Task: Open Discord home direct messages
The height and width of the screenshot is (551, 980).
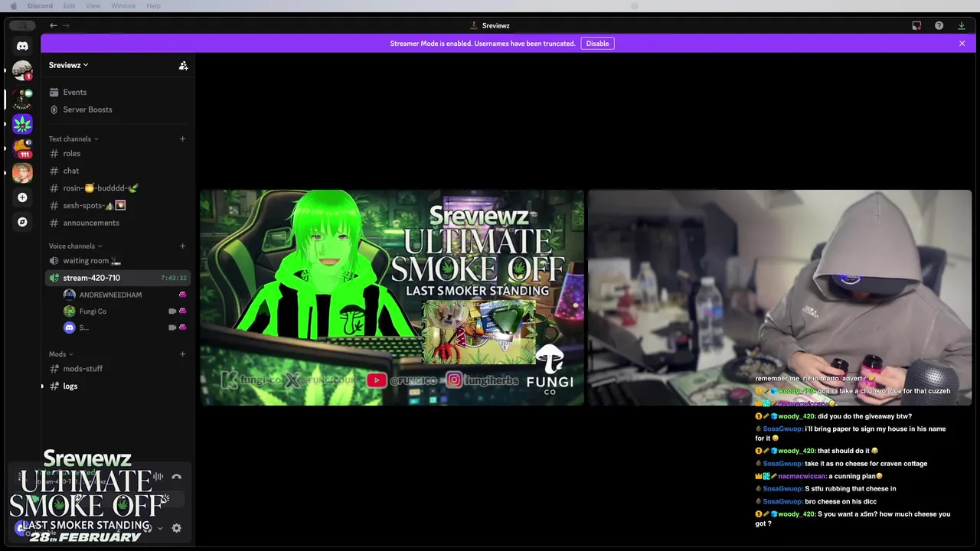Action: point(22,46)
